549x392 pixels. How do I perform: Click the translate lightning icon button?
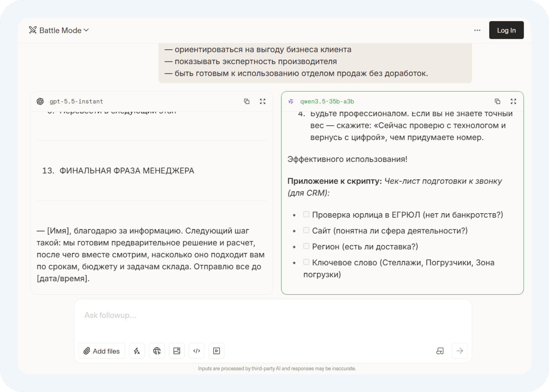tap(137, 351)
